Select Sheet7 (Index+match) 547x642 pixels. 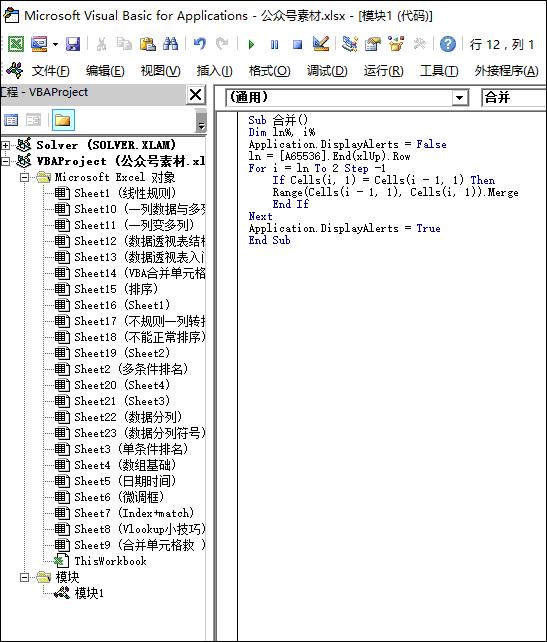tap(124, 513)
